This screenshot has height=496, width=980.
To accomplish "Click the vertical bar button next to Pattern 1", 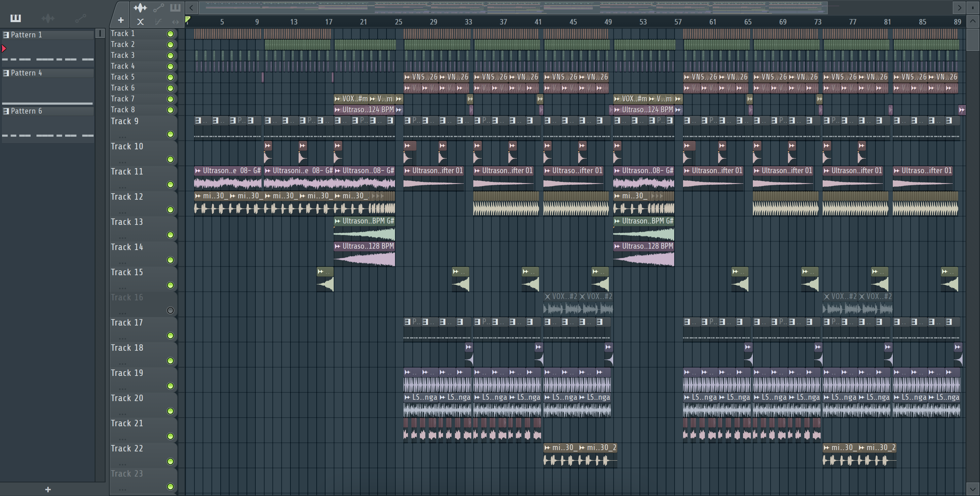I will (x=100, y=33).
